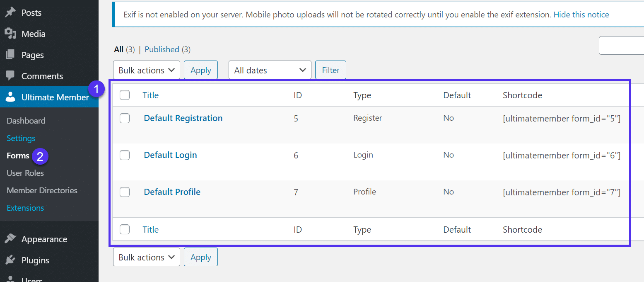Image resolution: width=644 pixels, height=282 pixels.
Task: Click the Filter button
Action: coord(330,70)
